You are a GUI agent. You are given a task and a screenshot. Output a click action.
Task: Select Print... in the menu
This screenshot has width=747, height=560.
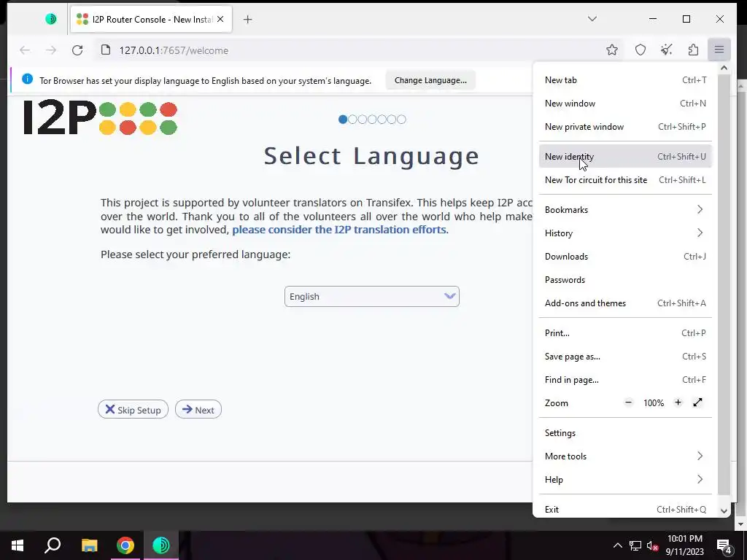pos(625,333)
